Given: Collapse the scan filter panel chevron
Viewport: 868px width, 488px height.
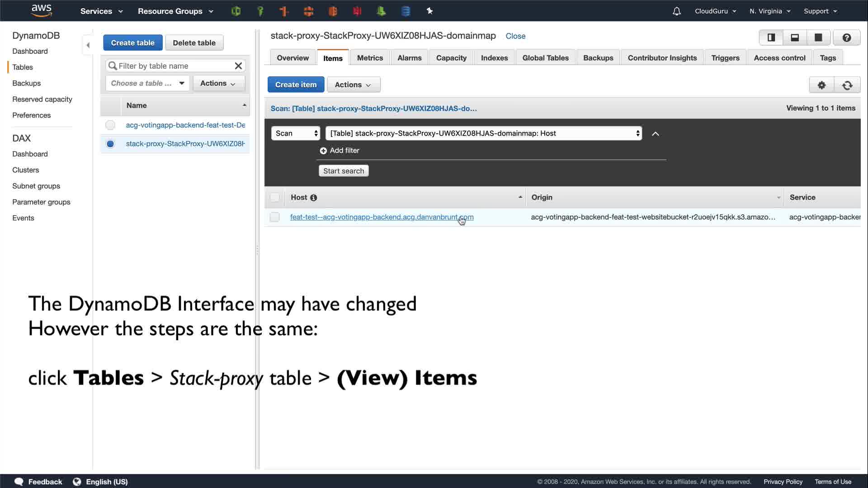Looking at the screenshot, I should point(655,134).
